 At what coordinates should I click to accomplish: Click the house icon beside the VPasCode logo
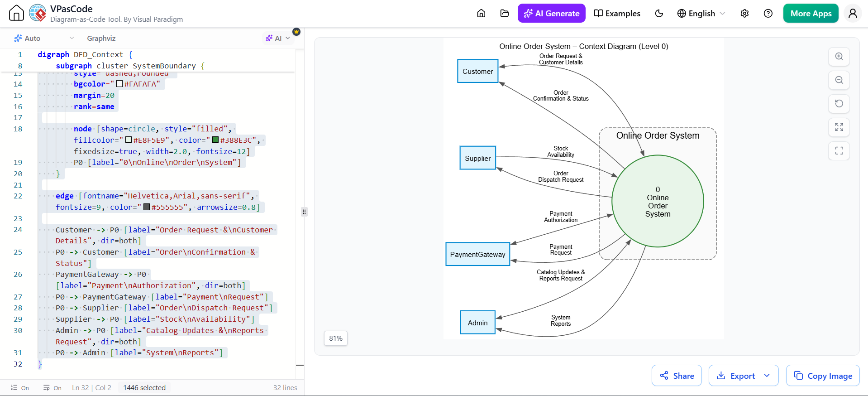16,13
